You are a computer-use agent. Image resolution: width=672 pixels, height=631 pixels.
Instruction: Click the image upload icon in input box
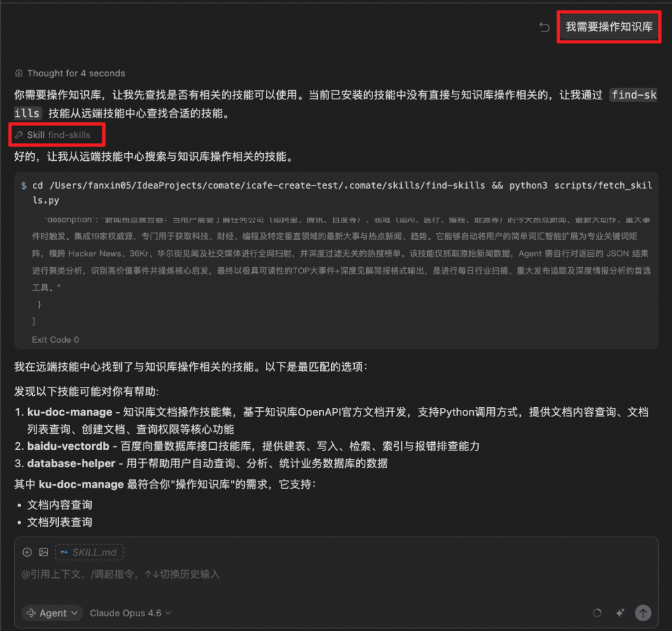pyautogui.click(x=43, y=552)
